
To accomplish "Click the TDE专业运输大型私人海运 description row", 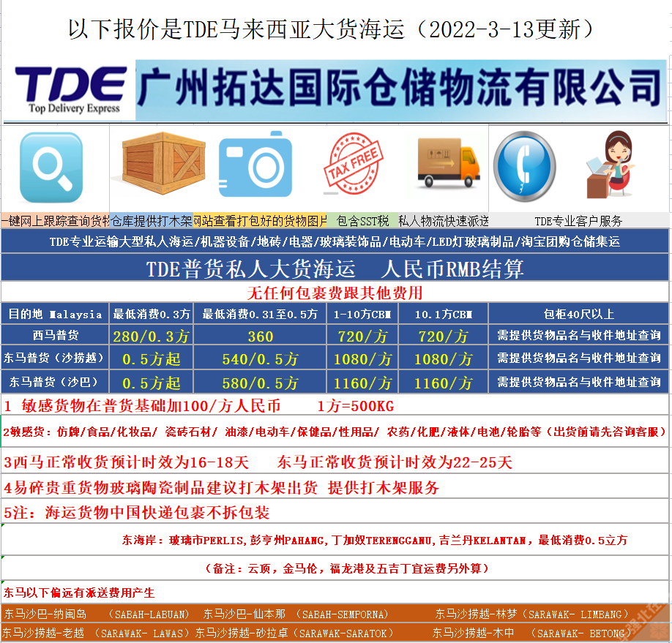I will coord(335,241).
